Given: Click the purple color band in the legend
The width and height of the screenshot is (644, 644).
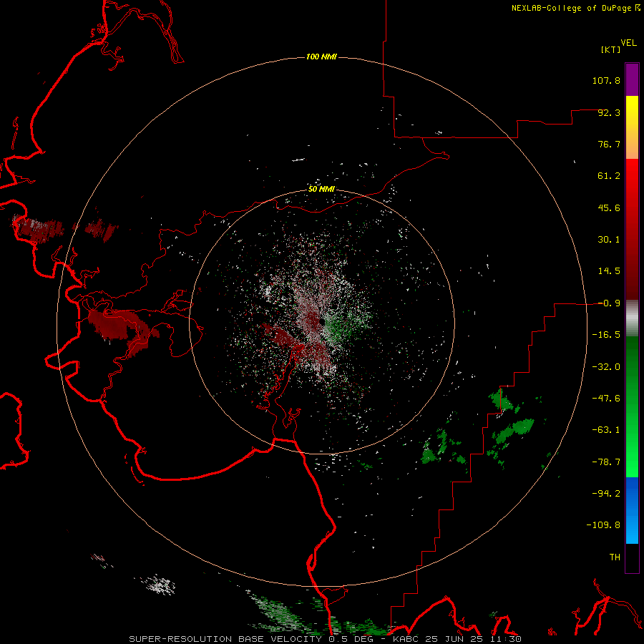Looking at the screenshot, I should pos(632,80).
